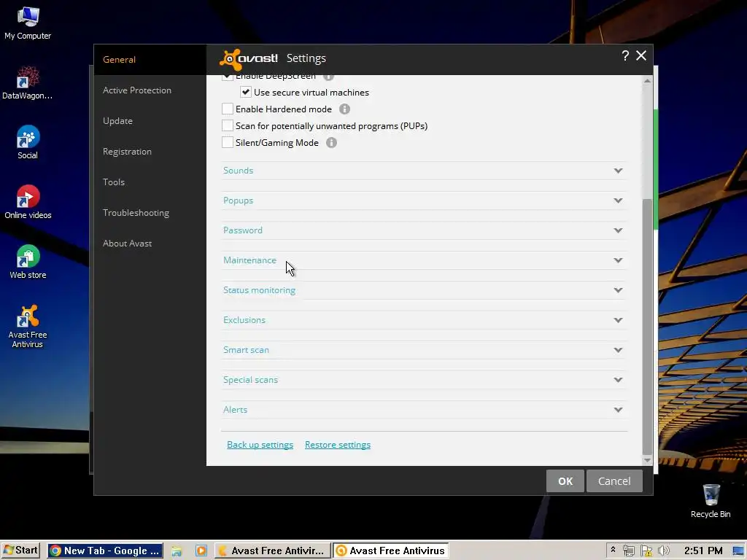Open the Start menu

(20, 551)
